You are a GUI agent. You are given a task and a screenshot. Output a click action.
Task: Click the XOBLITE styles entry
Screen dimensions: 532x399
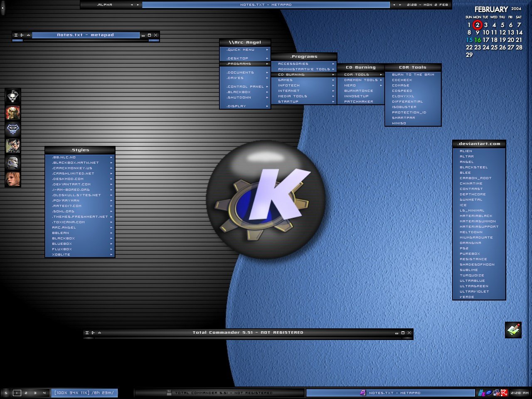click(80, 255)
